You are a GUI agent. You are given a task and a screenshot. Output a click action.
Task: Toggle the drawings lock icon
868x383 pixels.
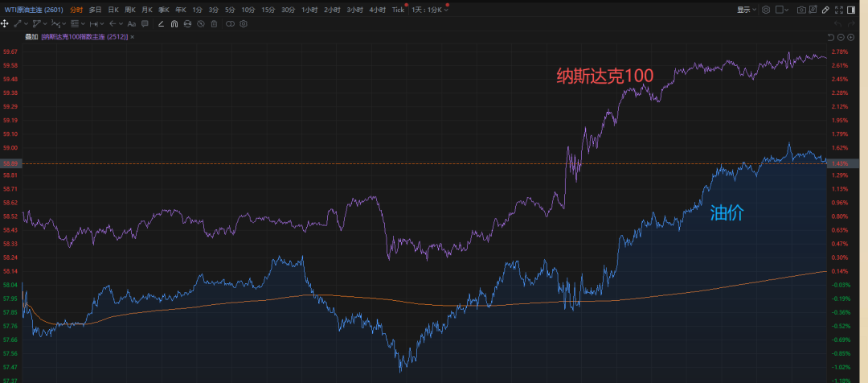pos(187,24)
